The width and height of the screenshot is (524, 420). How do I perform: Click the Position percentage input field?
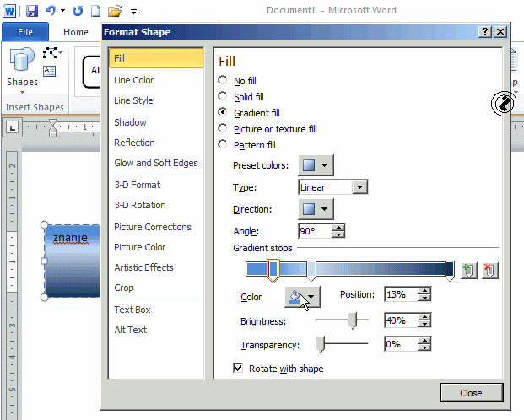pyautogui.click(x=400, y=295)
